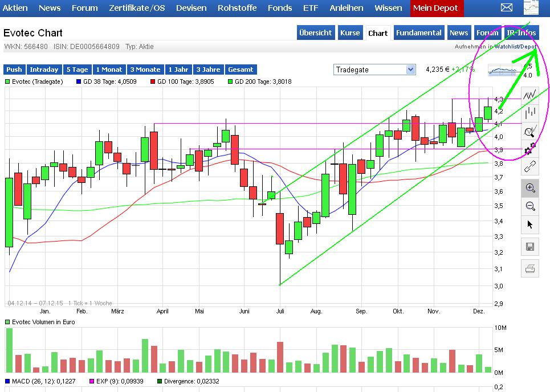Open the chart analysis magnifier tool

click(x=529, y=131)
